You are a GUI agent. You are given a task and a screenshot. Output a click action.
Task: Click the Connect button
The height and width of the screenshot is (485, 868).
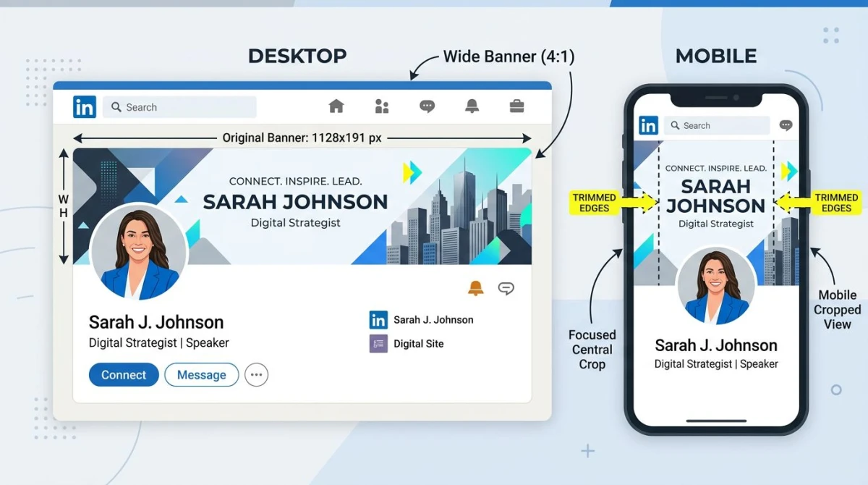124,375
